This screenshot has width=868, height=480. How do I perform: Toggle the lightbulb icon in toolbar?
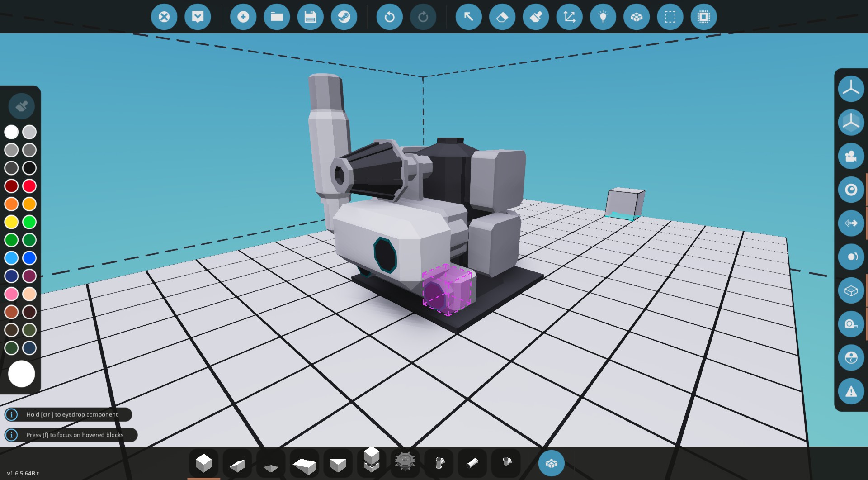click(603, 17)
